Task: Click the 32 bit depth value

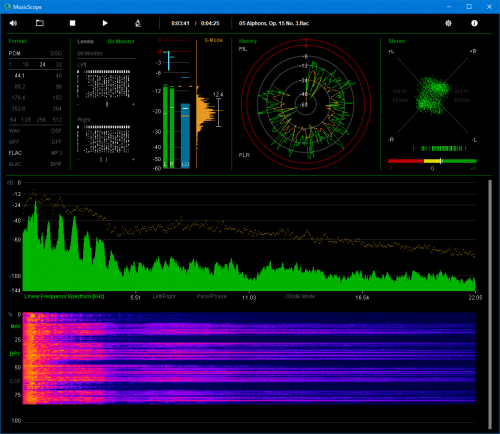Action: (59, 64)
